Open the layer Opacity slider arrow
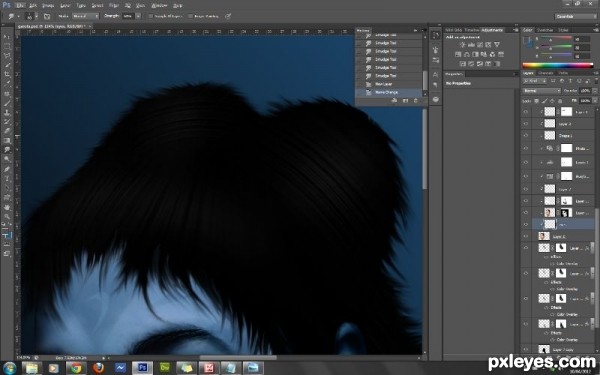The image size is (600, 375). point(594,91)
